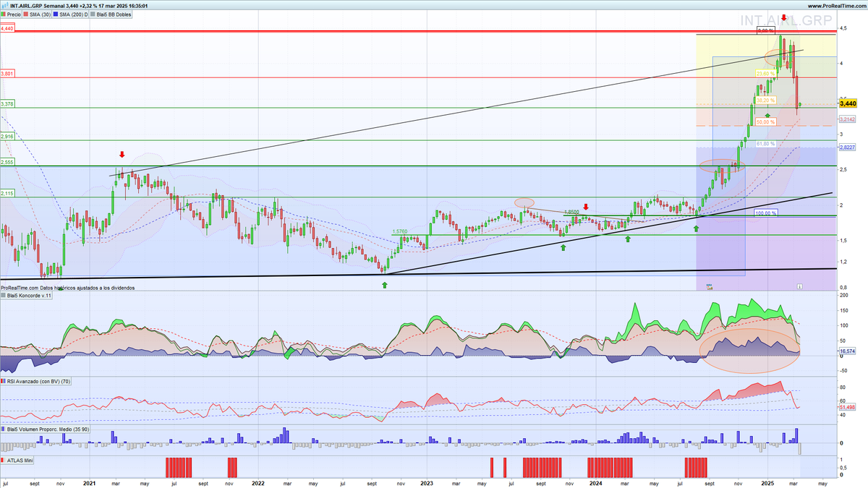The width and height of the screenshot is (868, 488).
Task: Click the 51,498 RSI value tag
Action: coord(848,407)
